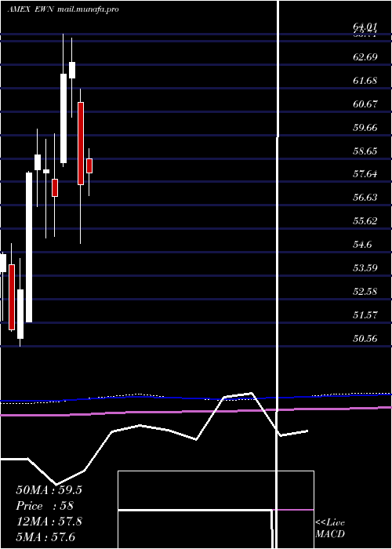
Task: Select the 62.69 price axis label
Action: 365,56
